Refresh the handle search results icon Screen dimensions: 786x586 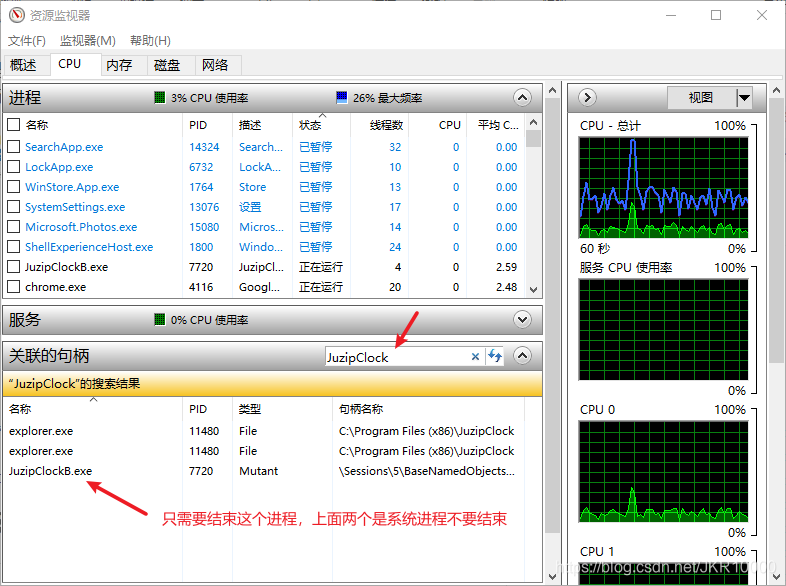click(495, 356)
